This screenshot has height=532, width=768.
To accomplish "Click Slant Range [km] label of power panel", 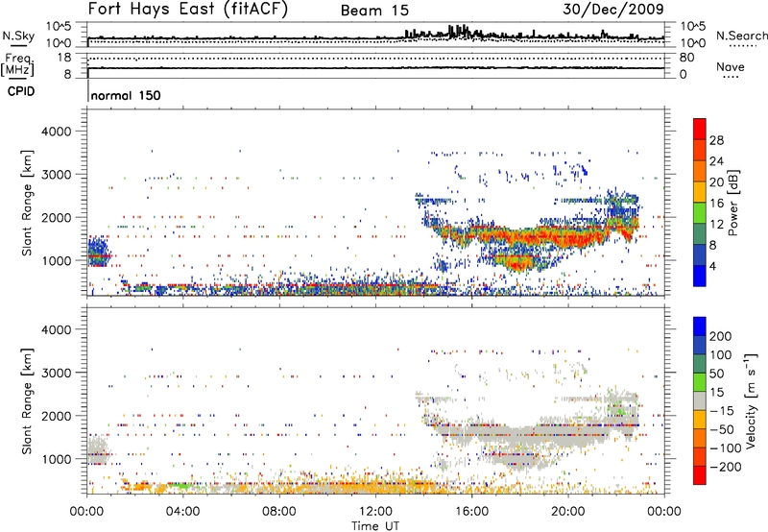I will (x=27, y=203).
